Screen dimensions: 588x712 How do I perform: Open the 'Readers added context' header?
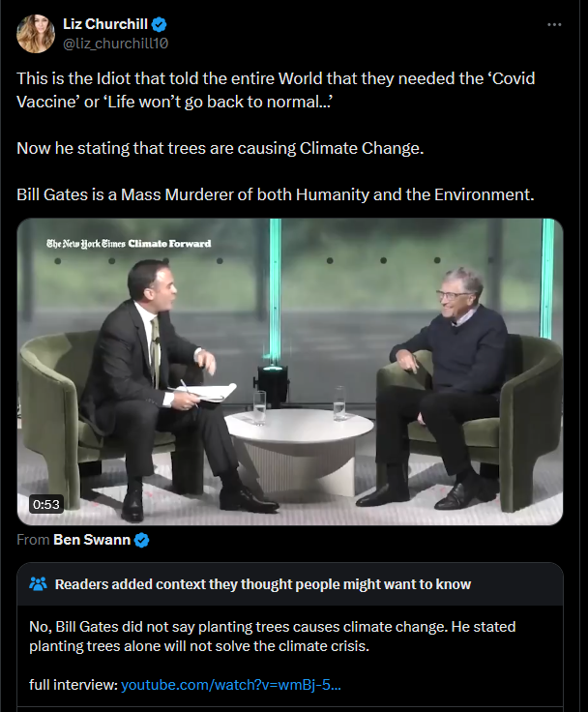[263, 584]
